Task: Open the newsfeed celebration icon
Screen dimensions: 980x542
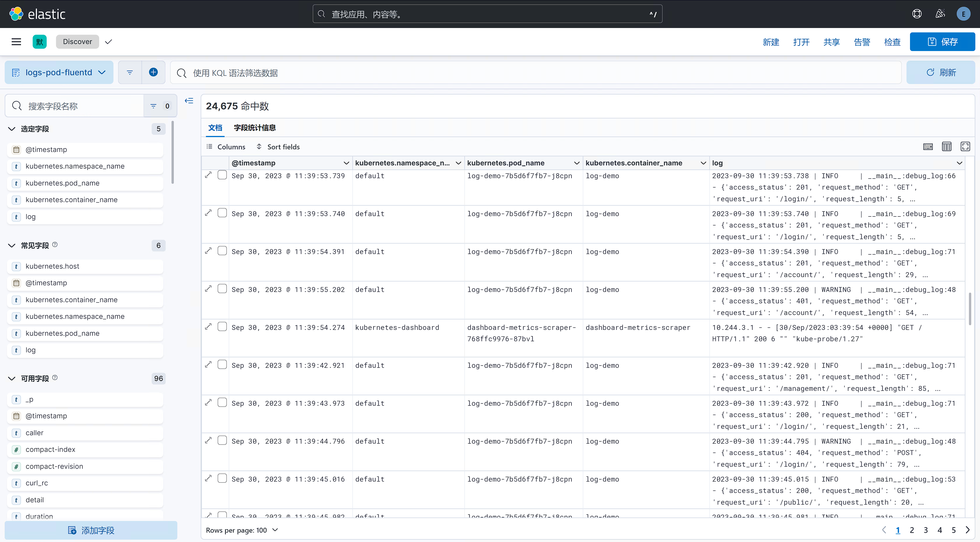Action: [x=940, y=14]
